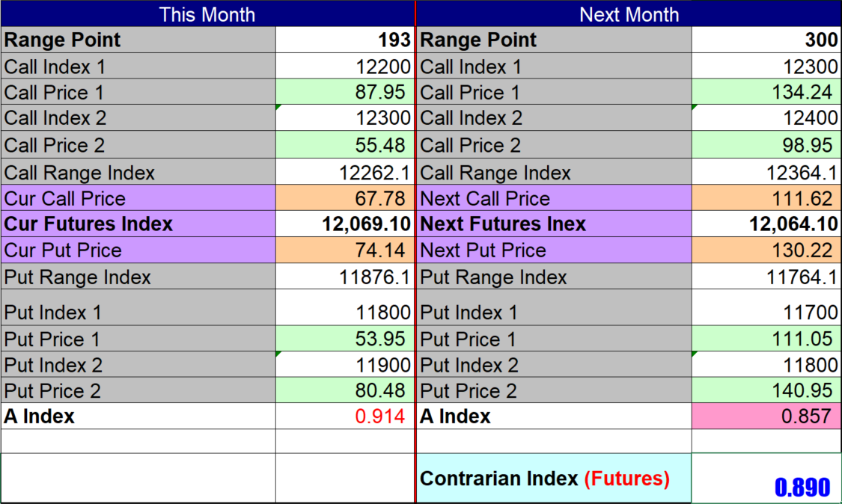The height and width of the screenshot is (504, 842).
Task: Select the Cur Call Price value 67.78
Action: [345, 199]
